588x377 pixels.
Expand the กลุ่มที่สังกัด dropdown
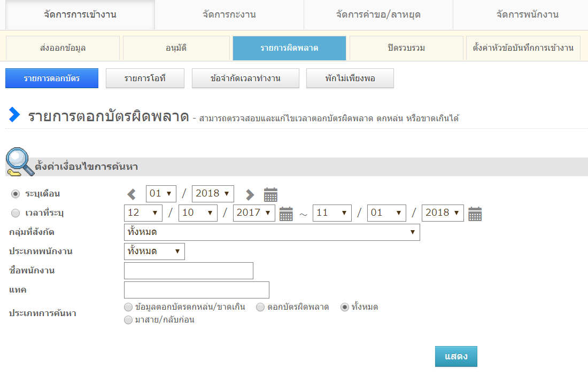tap(272, 232)
